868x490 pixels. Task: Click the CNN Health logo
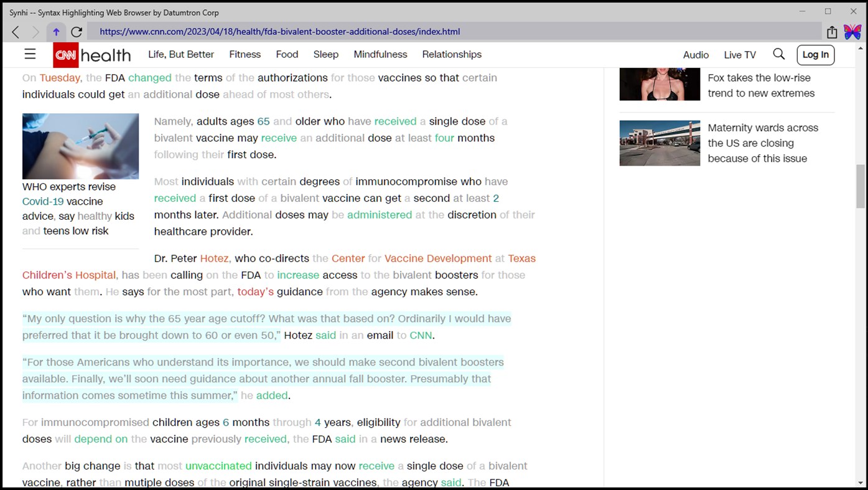pos(91,55)
